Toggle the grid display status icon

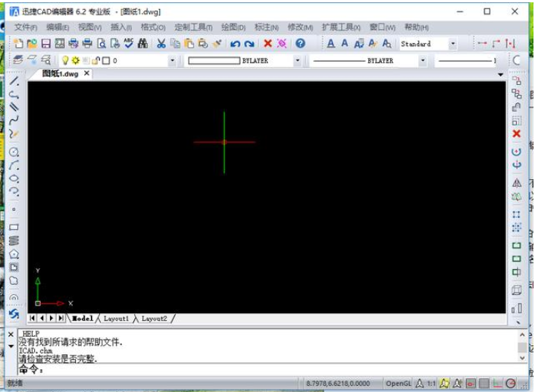pyautogui.click(x=483, y=383)
